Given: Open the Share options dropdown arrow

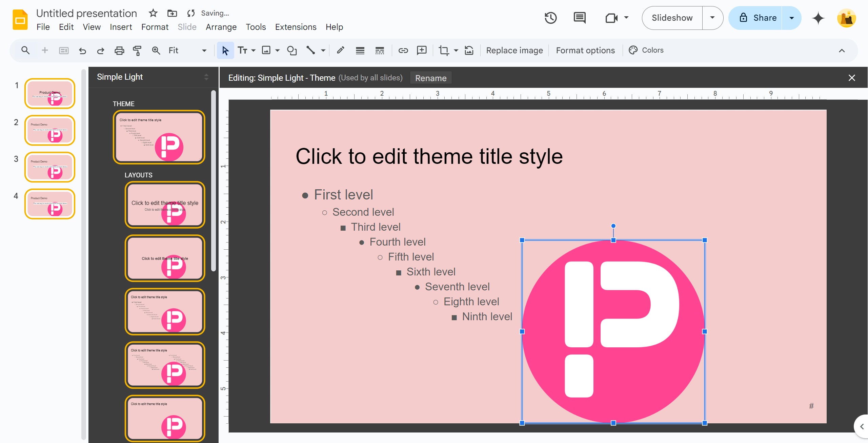Looking at the screenshot, I should 792,18.
